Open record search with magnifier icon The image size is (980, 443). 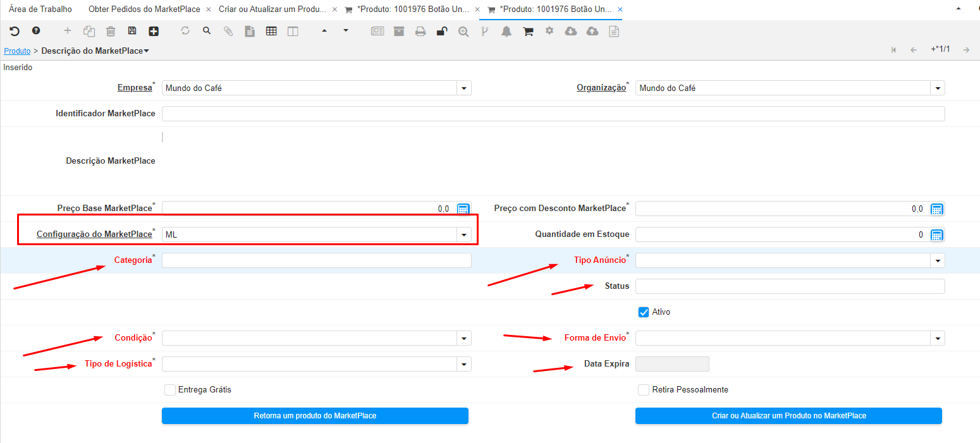click(x=207, y=31)
